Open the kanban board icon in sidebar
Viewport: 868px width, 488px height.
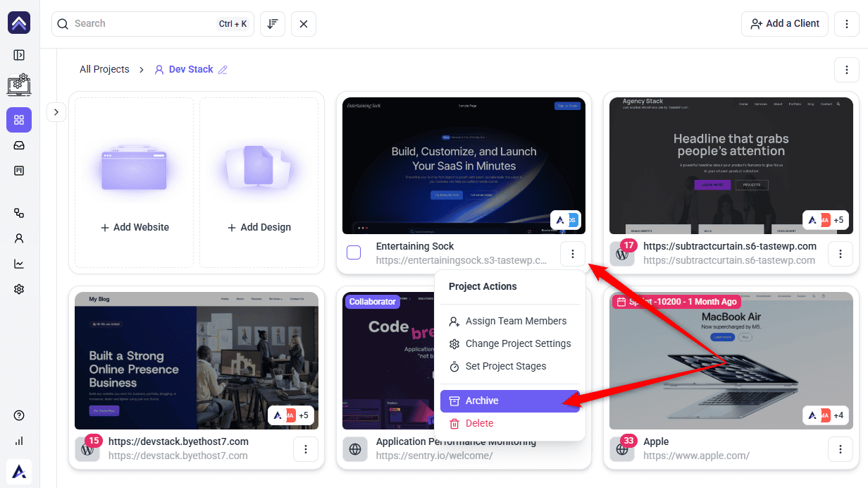click(x=19, y=171)
